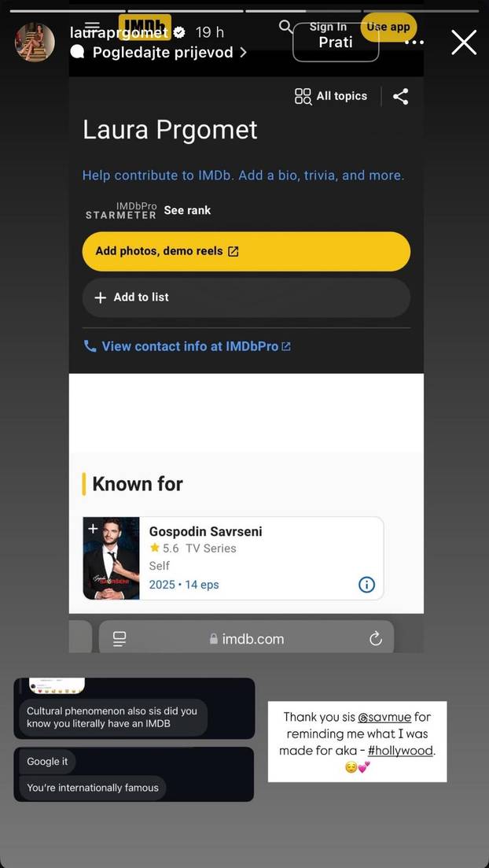Click the share icon beside All topics
Screen dimensions: 489x868
(x=400, y=96)
